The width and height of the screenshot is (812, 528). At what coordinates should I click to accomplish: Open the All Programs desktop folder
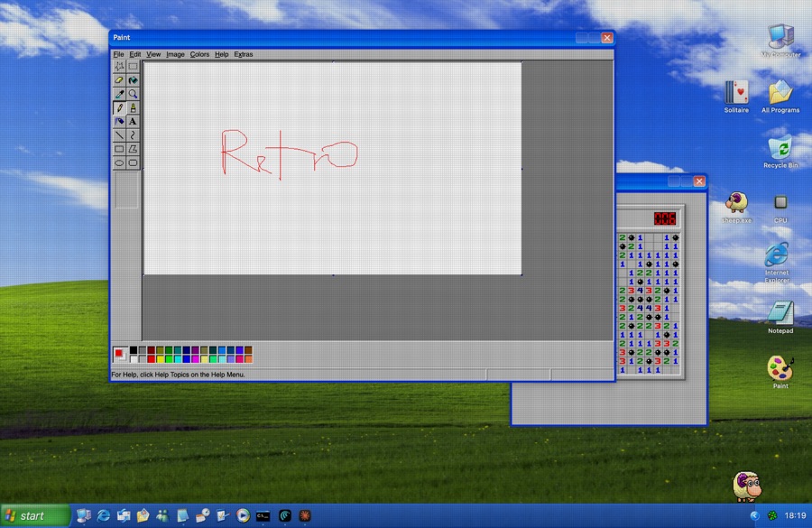click(780, 97)
